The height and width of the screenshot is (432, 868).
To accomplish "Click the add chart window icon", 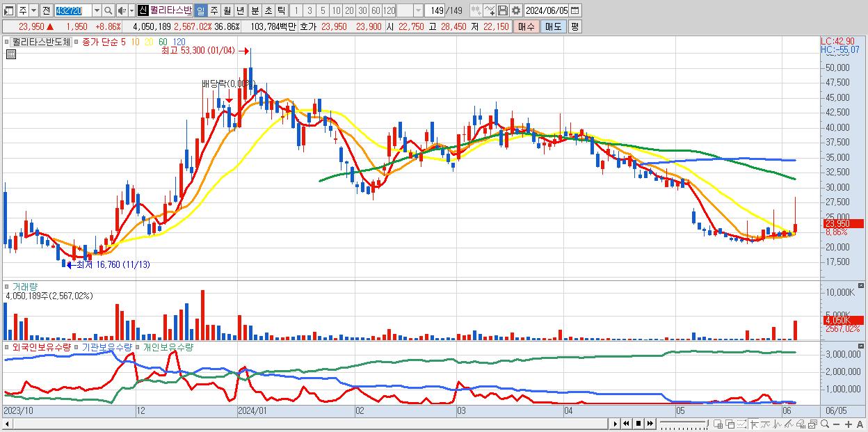I will click(x=718, y=424).
